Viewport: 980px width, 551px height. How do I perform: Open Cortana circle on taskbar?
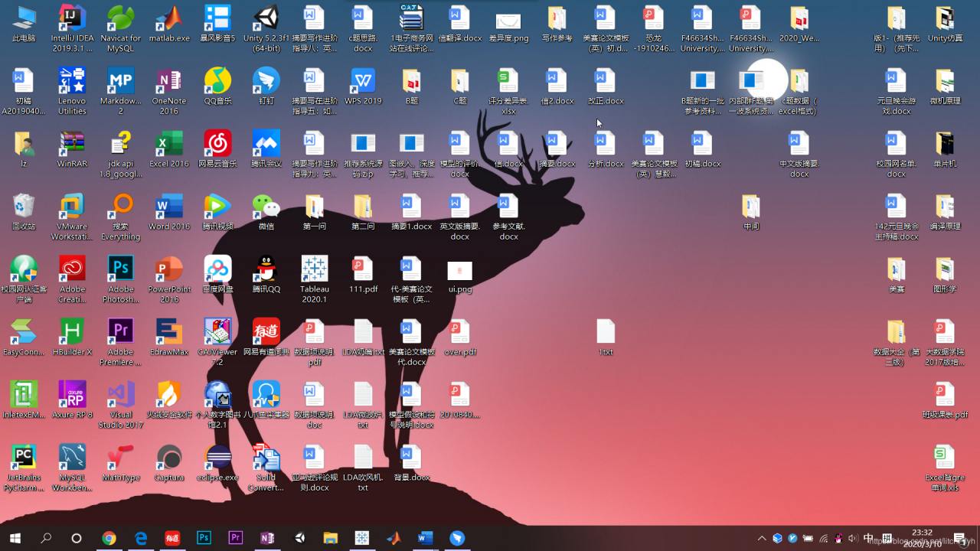77,538
